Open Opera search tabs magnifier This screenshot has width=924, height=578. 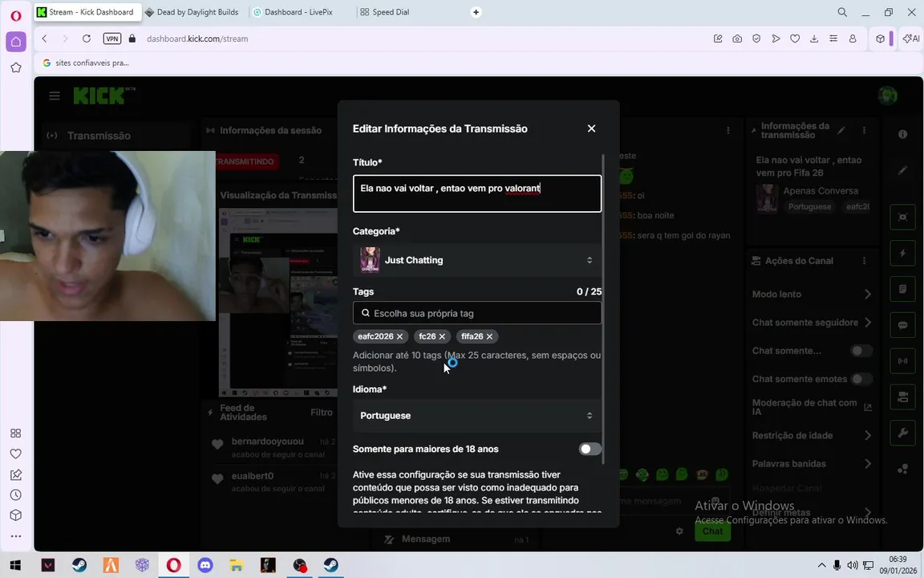842,12
